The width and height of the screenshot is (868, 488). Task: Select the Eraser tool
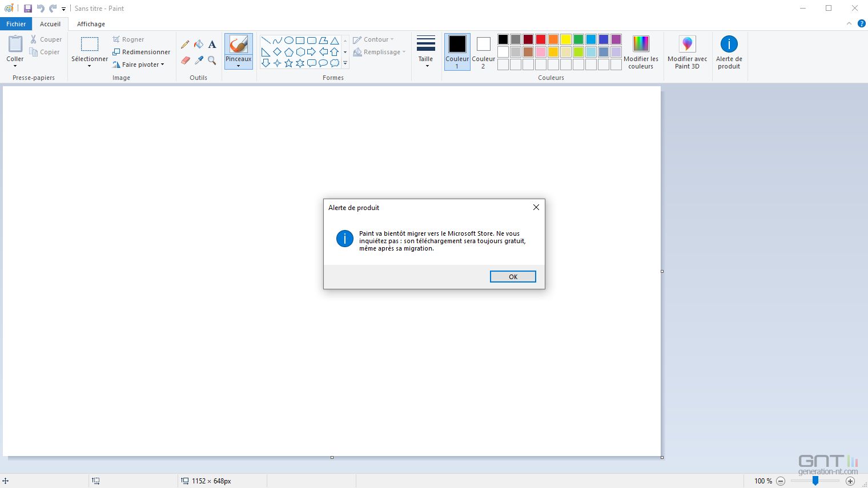point(185,60)
